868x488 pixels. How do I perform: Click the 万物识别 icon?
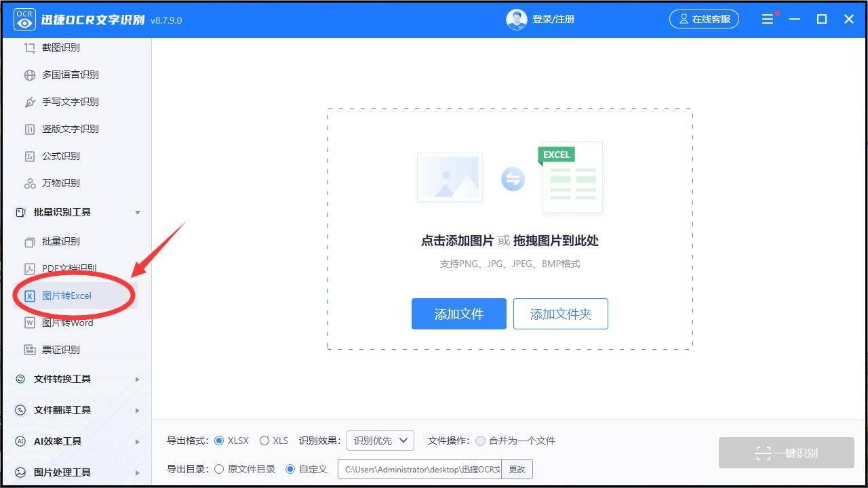tap(29, 183)
